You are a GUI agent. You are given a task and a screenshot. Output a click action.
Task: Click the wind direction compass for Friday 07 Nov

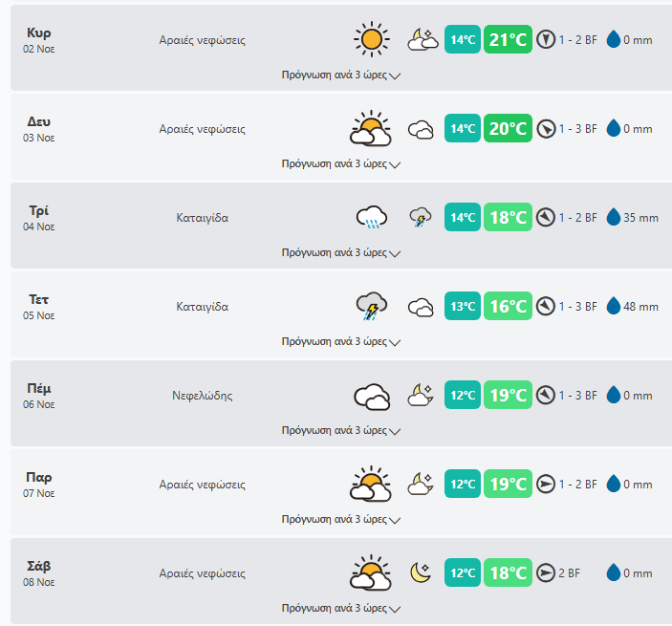[546, 485]
